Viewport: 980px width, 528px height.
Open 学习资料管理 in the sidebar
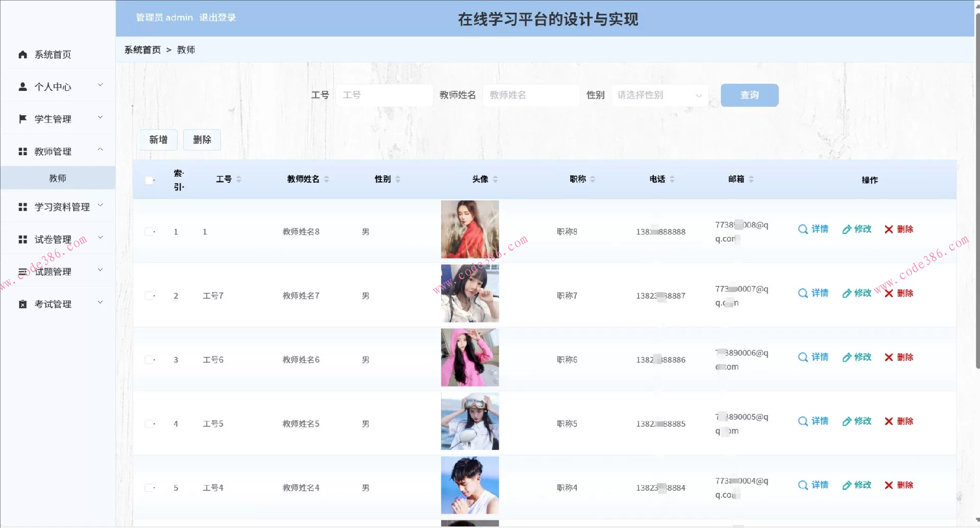[61, 207]
